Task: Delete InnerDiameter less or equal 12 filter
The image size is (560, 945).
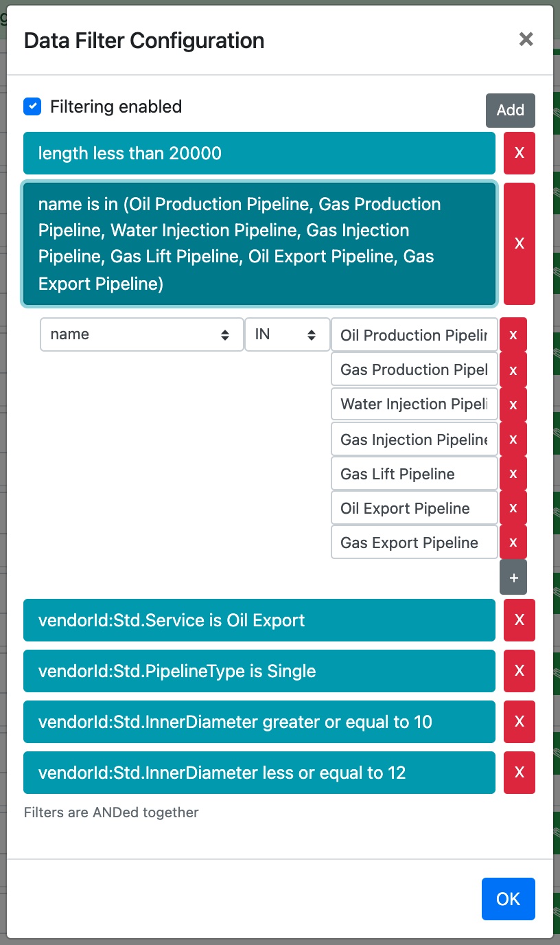Action: pos(519,773)
